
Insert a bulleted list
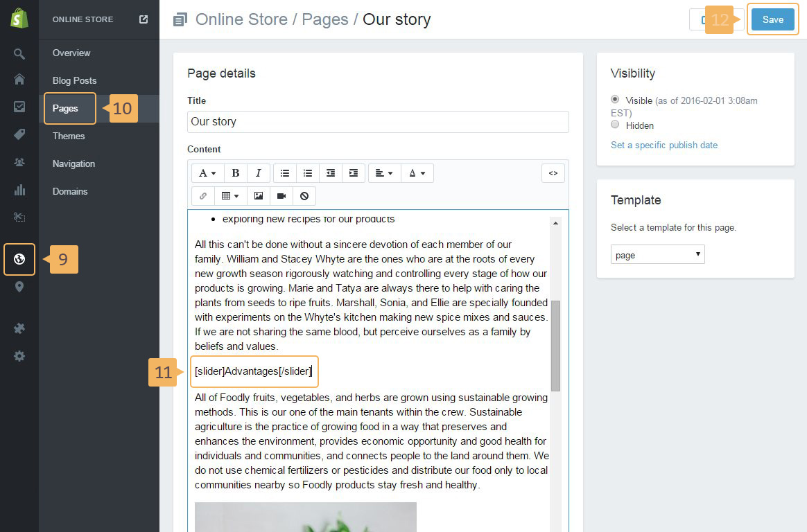click(285, 173)
